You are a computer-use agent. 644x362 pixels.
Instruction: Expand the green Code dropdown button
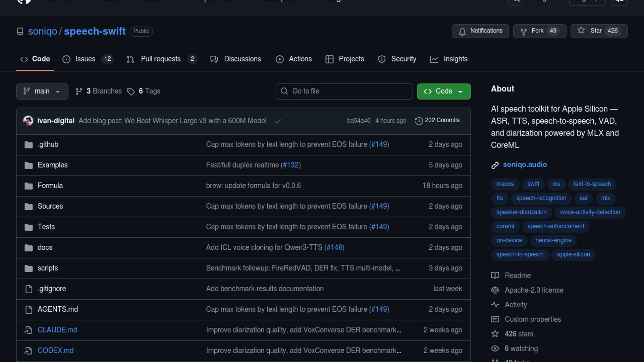[443, 91]
